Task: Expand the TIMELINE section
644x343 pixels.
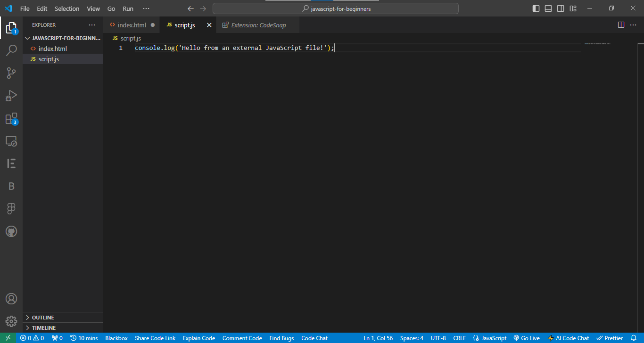Action: pyautogui.click(x=63, y=328)
